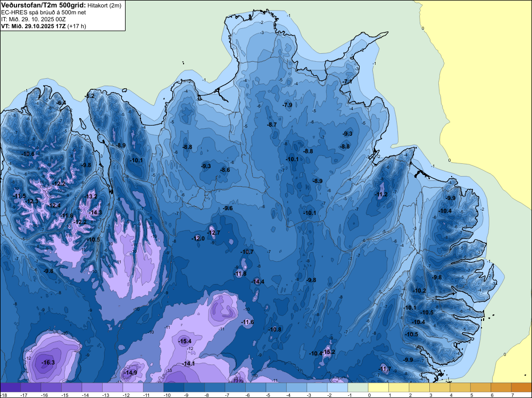Click the legend swatch between -6 and -5

coord(255,387)
